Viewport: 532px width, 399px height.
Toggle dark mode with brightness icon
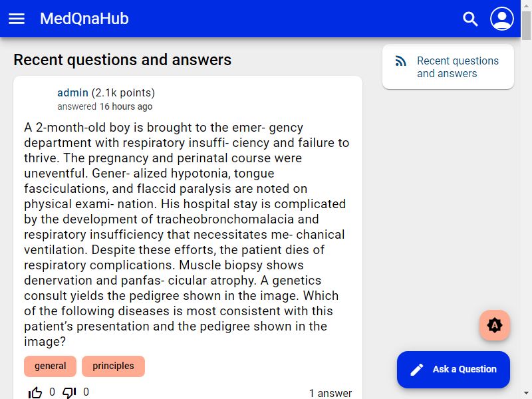(x=494, y=325)
